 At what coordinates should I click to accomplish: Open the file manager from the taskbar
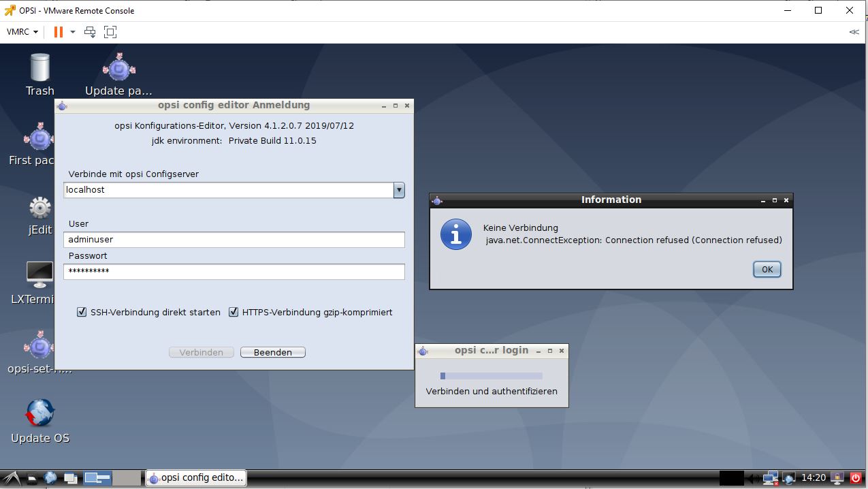[31, 478]
